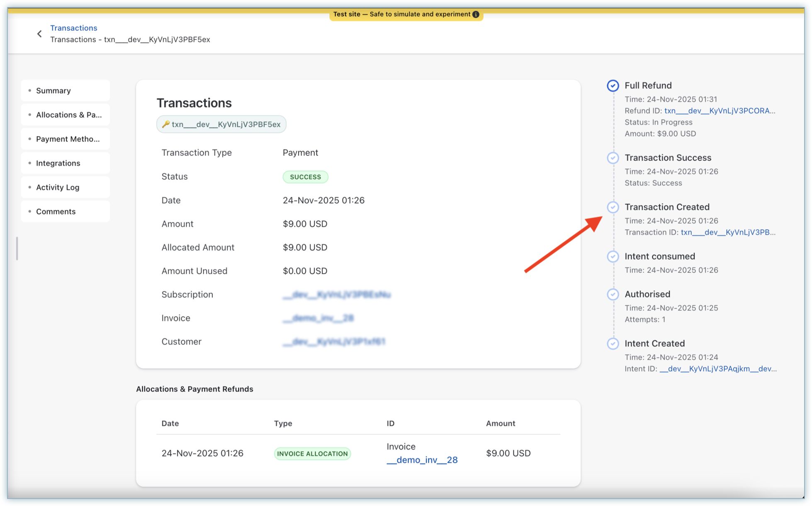
Task: Click the Transactions breadcrumb link
Action: coord(73,28)
